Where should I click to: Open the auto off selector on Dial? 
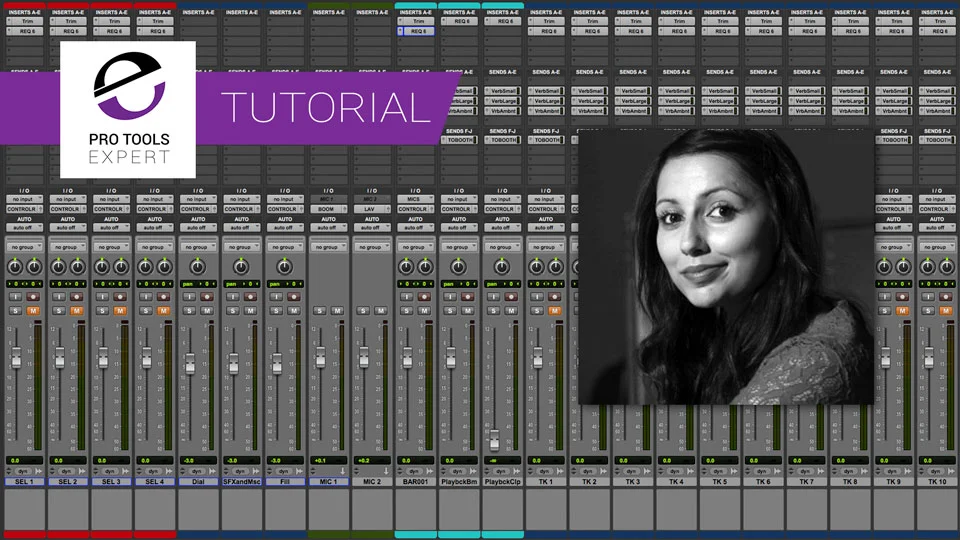tap(198, 228)
